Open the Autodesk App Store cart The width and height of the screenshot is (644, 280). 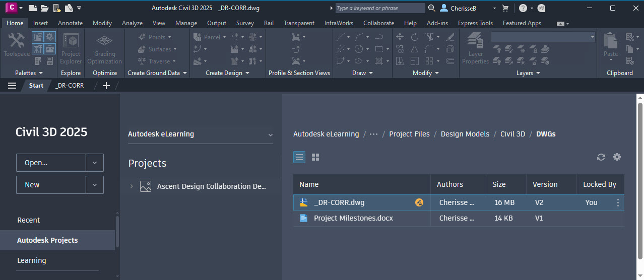505,8
